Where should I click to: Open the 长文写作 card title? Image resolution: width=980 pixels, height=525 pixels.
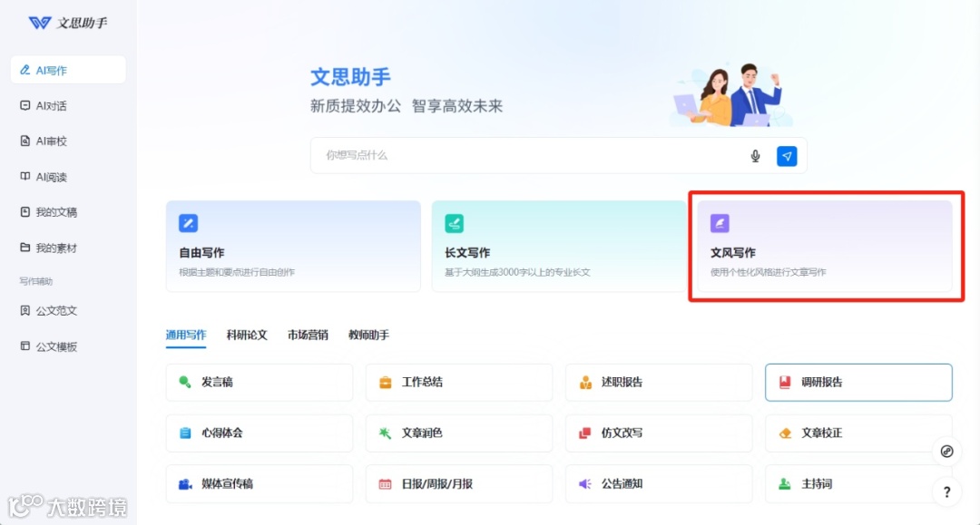coord(467,253)
